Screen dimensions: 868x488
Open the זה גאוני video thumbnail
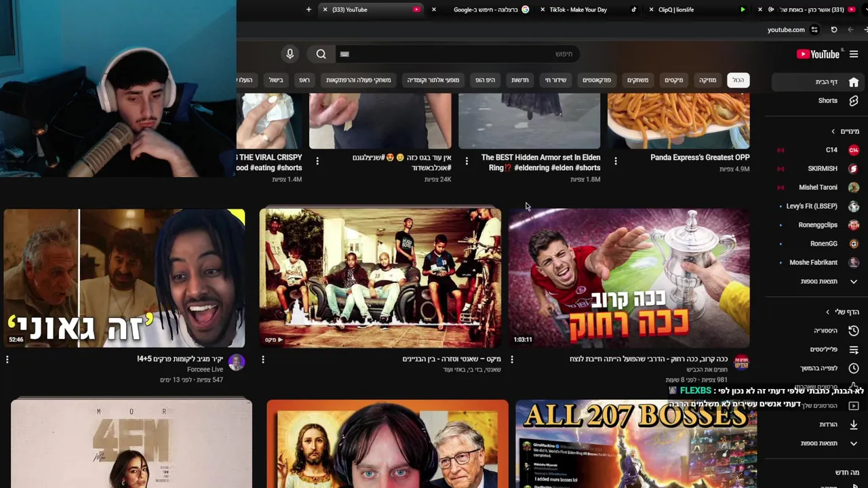pos(124,278)
